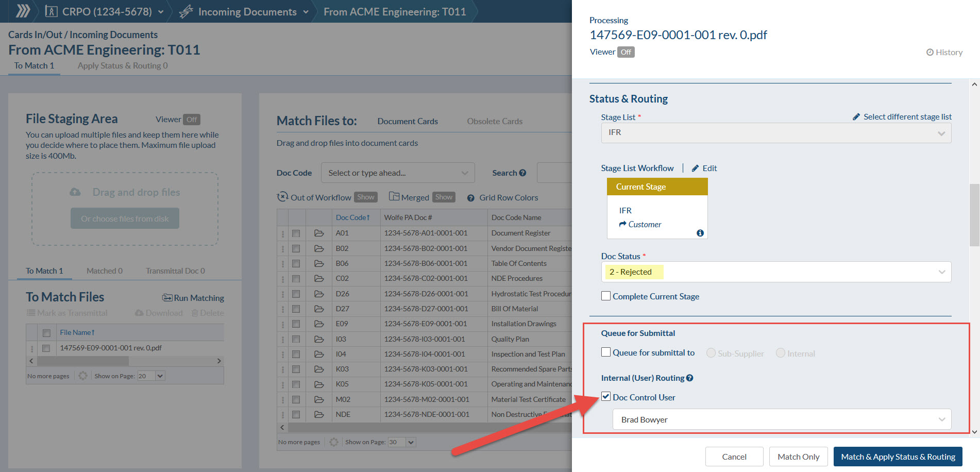Open folder icon for row NDE
The height and width of the screenshot is (472, 980).
[319, 414]
